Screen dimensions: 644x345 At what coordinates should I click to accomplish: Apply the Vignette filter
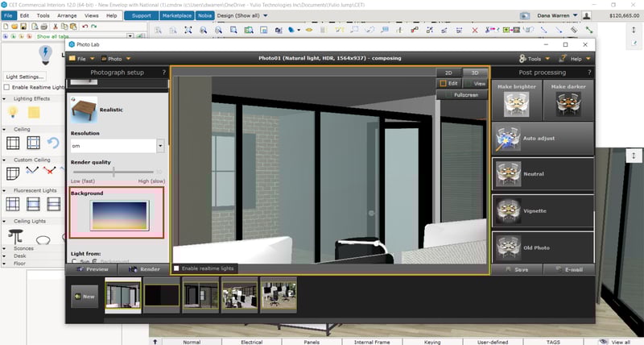click(x=543, y=211)
